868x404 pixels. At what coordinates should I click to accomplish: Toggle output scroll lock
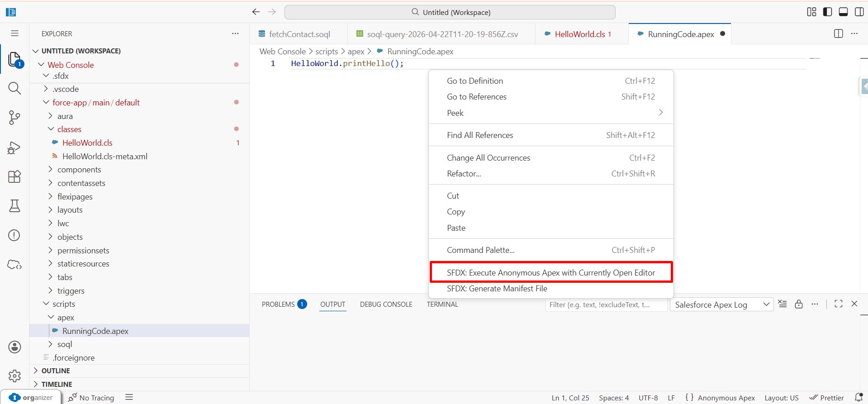799,304
